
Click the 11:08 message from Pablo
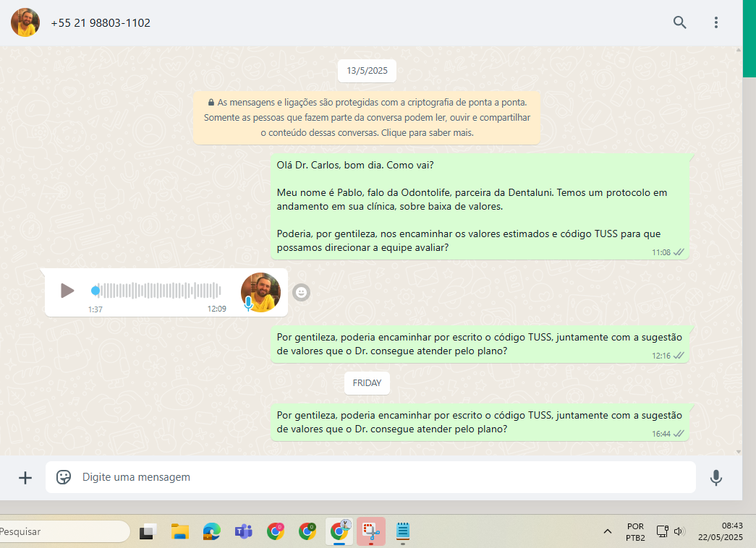tap(480, 206)
